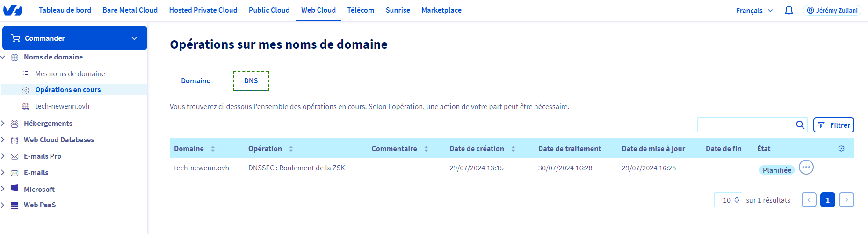Click the shopping cart icon in Commander
868x234 pixels.
15,38
